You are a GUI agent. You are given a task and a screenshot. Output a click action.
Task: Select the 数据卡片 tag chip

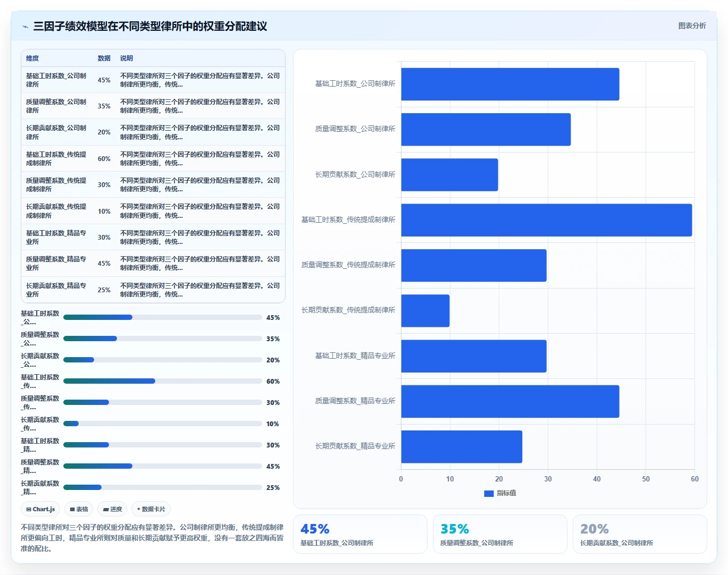151,509
